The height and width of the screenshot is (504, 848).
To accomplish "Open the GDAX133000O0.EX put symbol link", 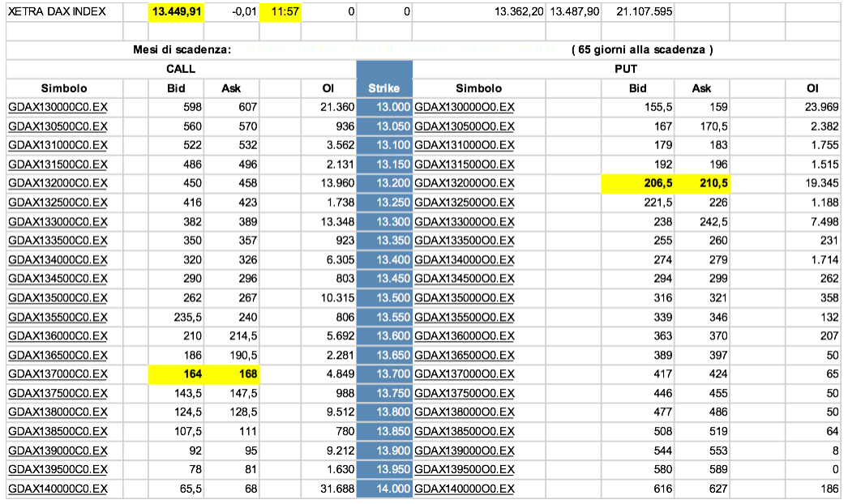I will pos(464,222).
